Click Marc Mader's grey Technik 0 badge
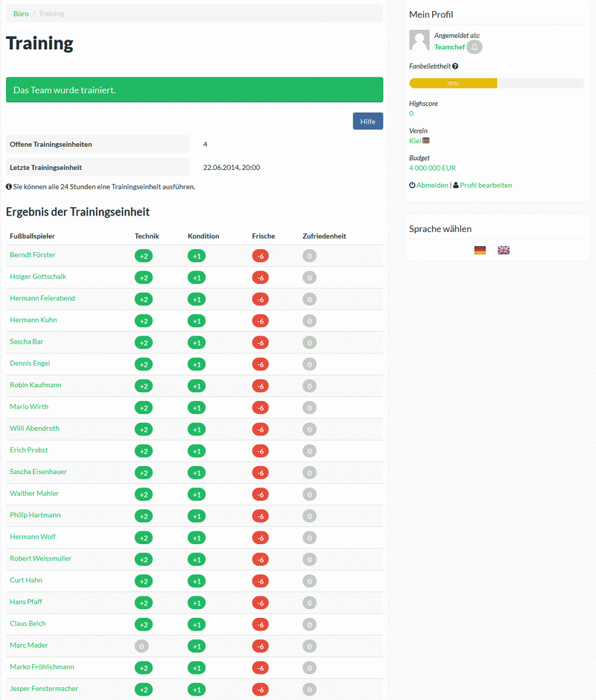 coord(143,646)
